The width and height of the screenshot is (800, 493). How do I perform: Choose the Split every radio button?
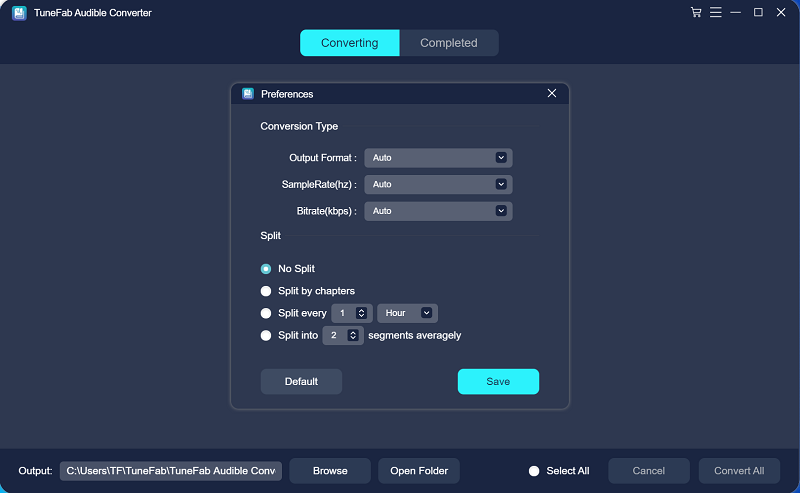coord(266,313)
